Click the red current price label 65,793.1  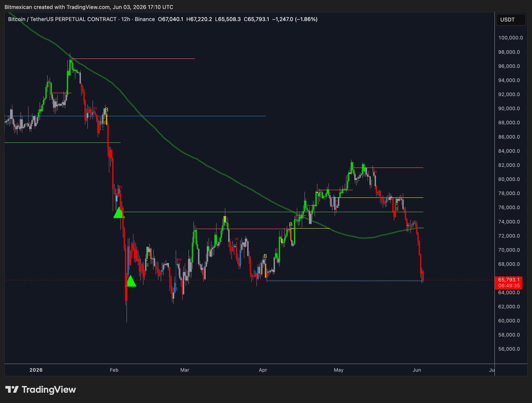509,280
